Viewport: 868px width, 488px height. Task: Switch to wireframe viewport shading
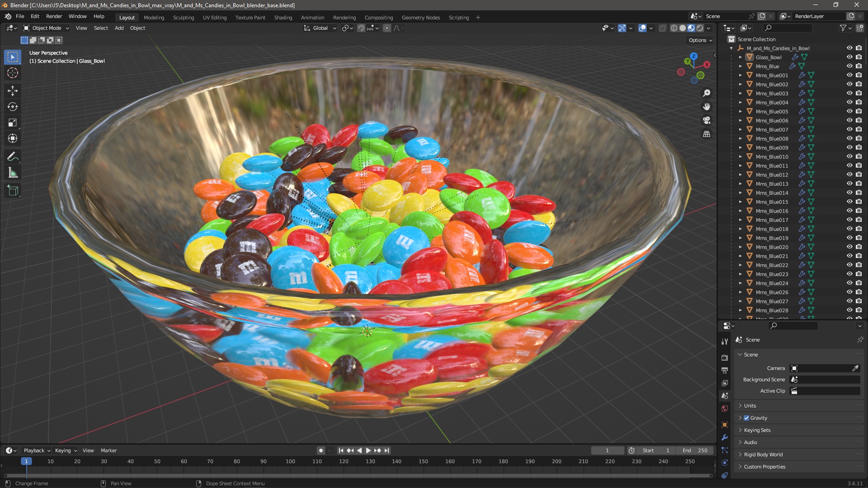point(674,28)
